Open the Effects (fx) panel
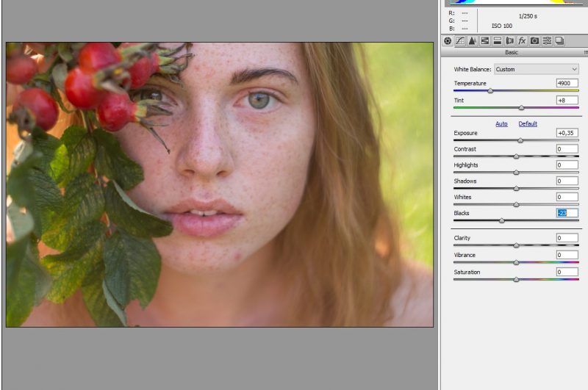Viewport: 588px width, 390px height. (x=522, y=41)
